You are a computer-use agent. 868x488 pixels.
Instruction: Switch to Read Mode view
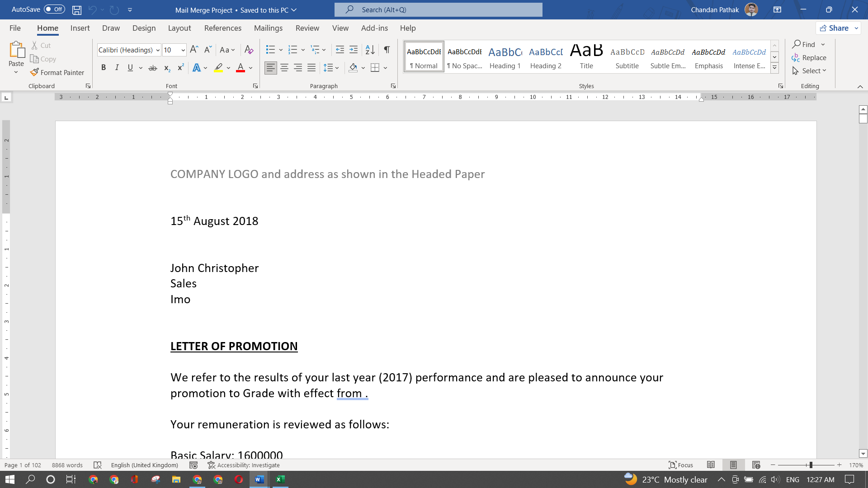711,465
